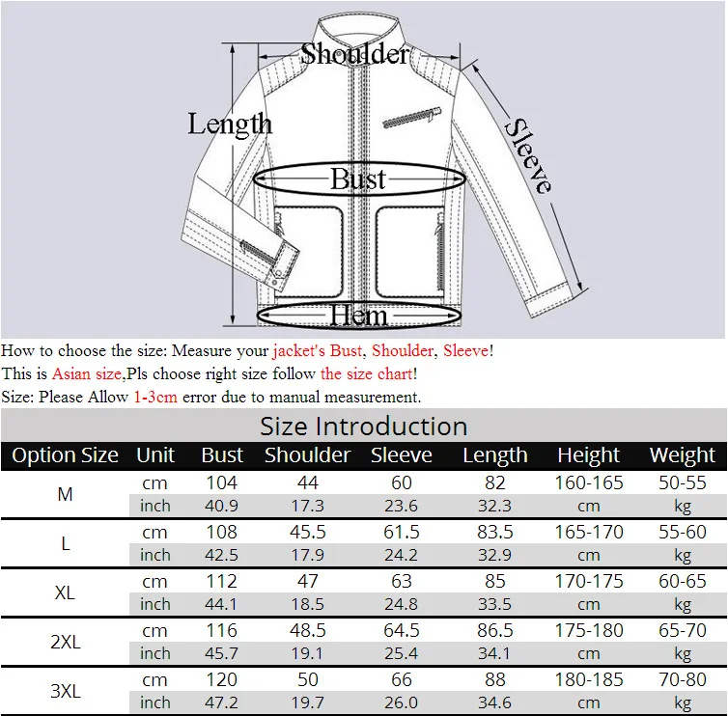Click the M height range 160-165
The width and height of the screenshot is (728, 716).
pos(589,482)
